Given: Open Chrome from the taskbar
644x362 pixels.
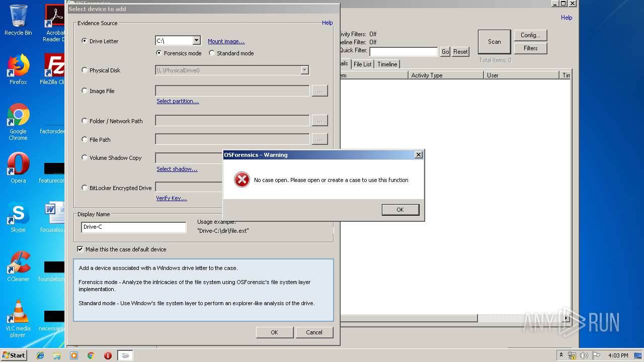Looking at the screenshot, I should pyautogui.click(x=91, y=355).
